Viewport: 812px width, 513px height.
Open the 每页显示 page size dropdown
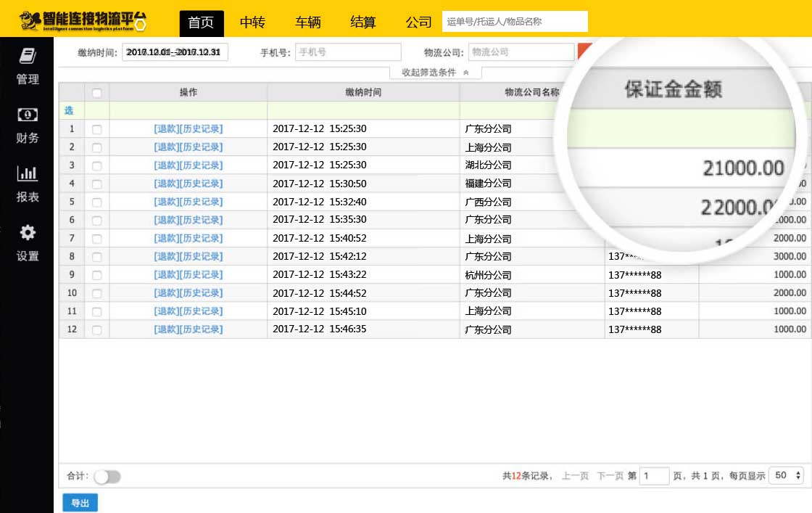click(x=786, y=476)
